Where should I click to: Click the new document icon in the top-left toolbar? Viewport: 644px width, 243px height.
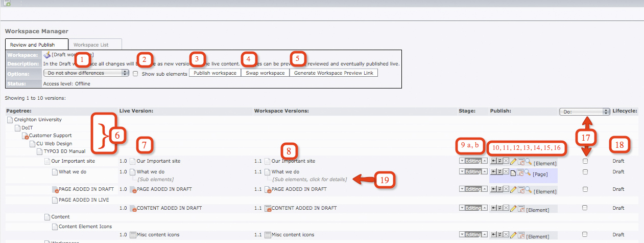[x=7, y=3]
